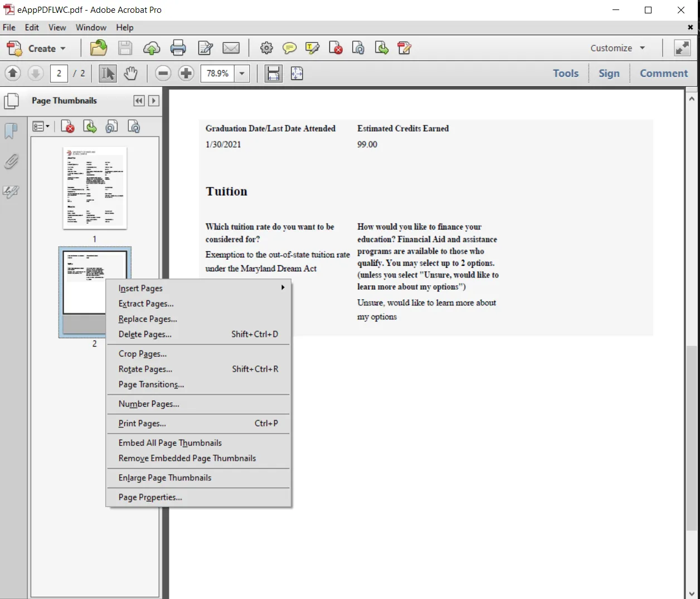Open the Tools pane
Viewport: 700px width, 599px height.
[x=566, y=73]
